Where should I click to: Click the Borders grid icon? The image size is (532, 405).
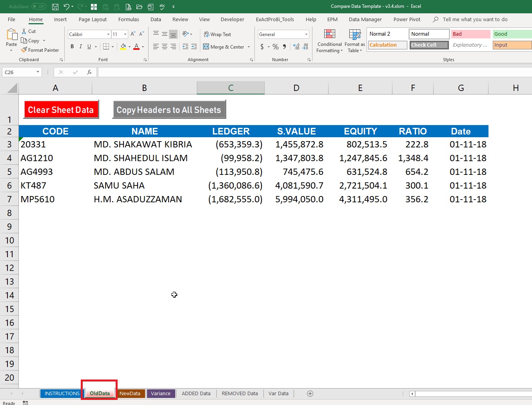point(106,47)
